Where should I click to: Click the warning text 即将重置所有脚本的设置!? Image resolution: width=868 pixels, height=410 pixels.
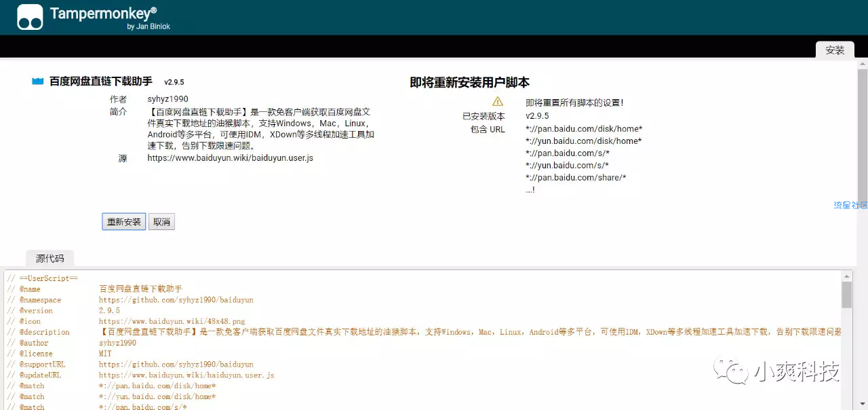(x=574, y=102)
